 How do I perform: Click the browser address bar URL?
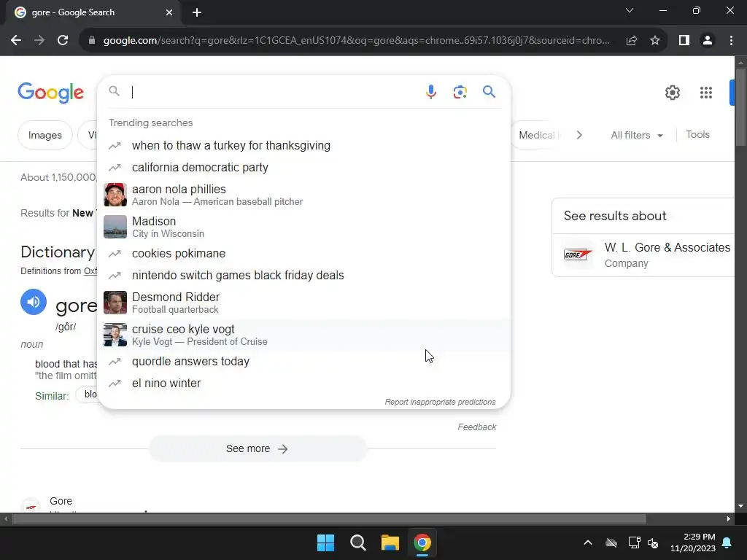356,41
